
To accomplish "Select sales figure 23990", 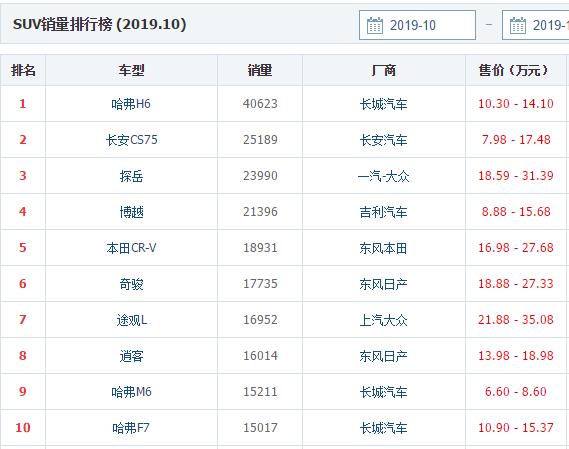I will pyautogui.click(x=260, y=176).
